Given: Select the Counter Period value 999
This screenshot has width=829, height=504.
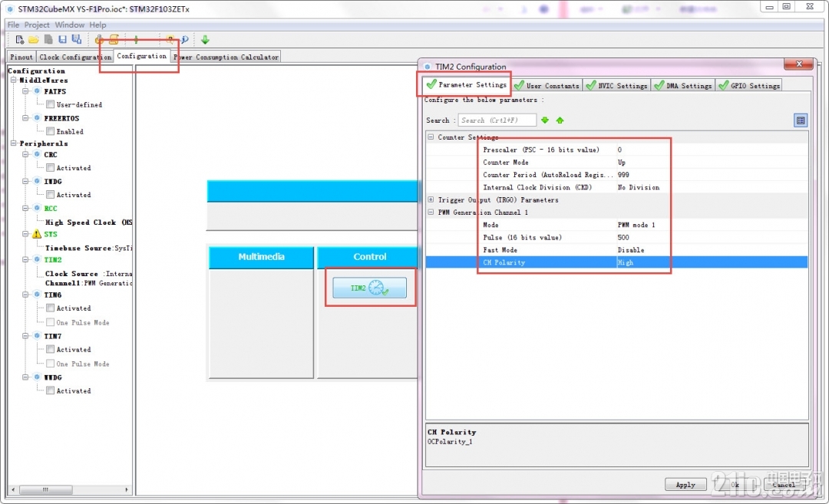Looking at the screenshot, I should tap(623, 175).
